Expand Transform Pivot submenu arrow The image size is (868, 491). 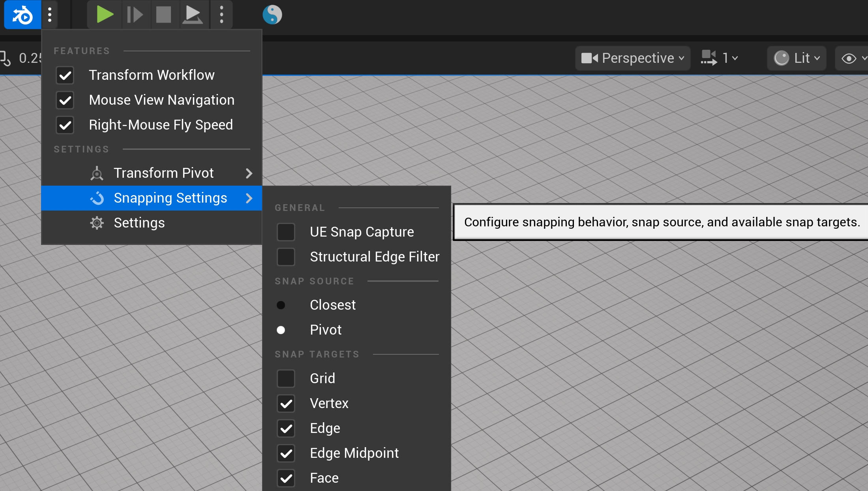click(249, 173)
